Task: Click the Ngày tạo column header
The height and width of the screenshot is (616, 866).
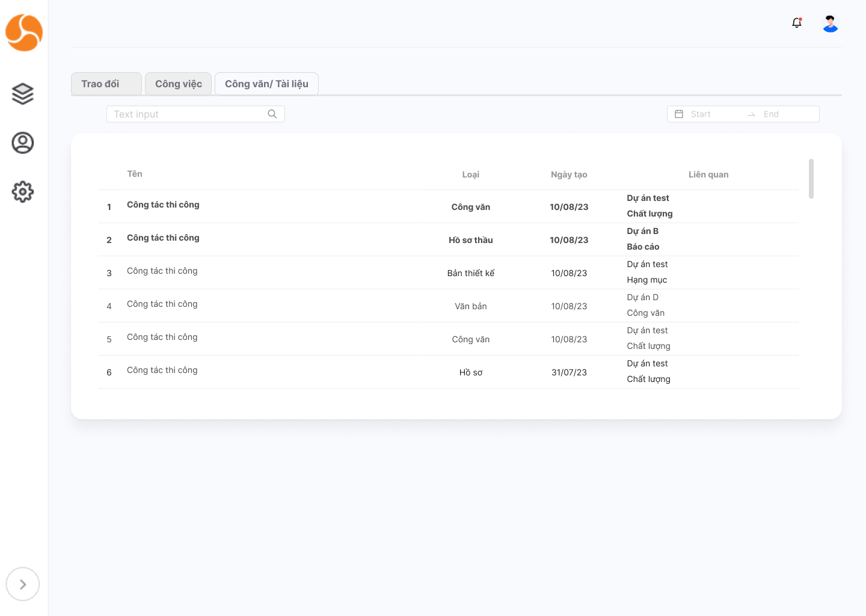Action: (x=569, y=174)
